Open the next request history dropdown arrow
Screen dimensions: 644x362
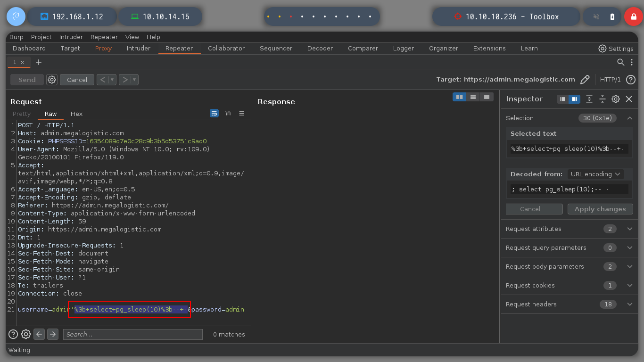(x=135, y=80)
